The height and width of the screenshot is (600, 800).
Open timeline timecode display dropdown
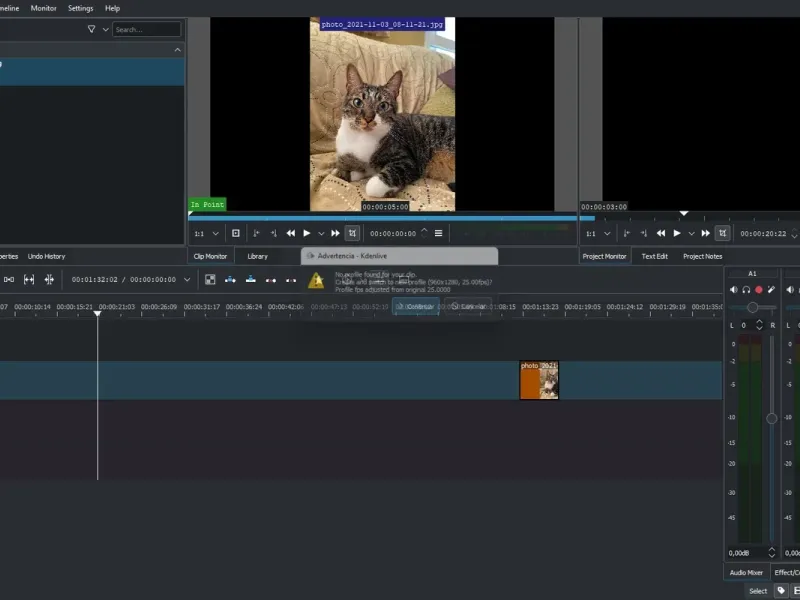click(x=187, y=280)
